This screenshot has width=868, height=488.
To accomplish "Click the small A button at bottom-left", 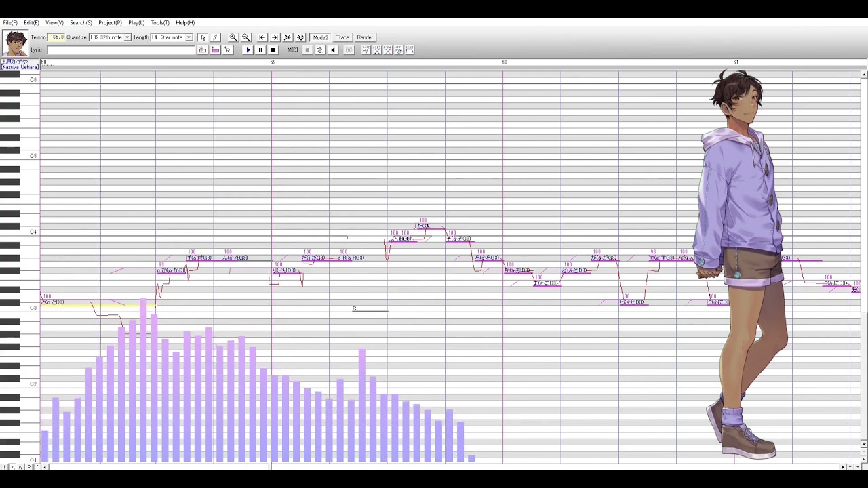I will (x=12, y=468).
